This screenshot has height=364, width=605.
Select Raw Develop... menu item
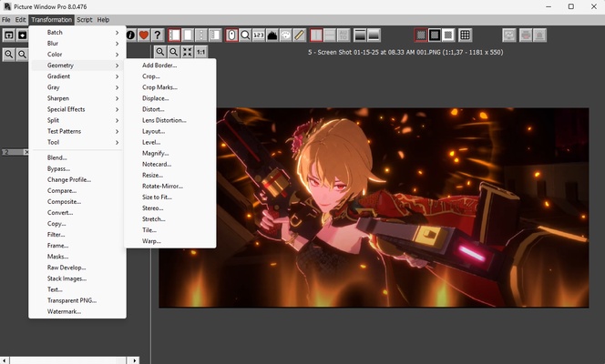pos(77,268)
